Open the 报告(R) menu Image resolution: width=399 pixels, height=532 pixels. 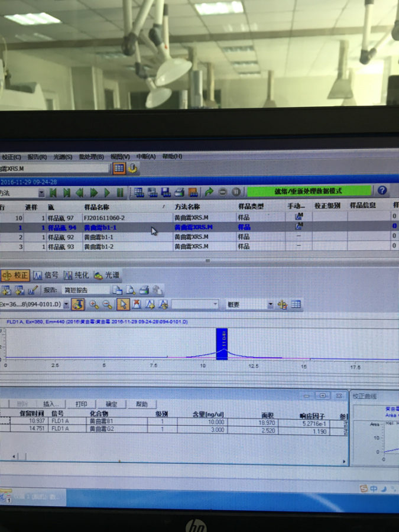point(37,157)
